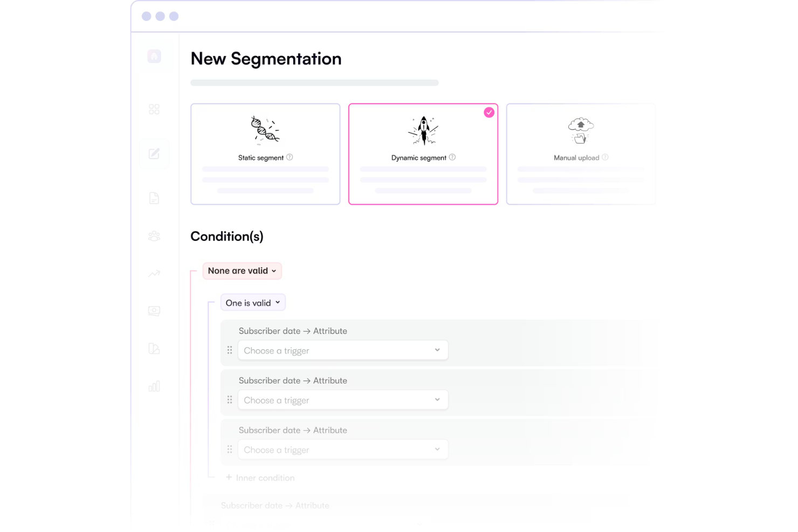The height and width of the screenshot is (532, 798).
Task: Select the compose/edit icon in the sidebar
Action: pyautogui.click(x=154, y=154)
